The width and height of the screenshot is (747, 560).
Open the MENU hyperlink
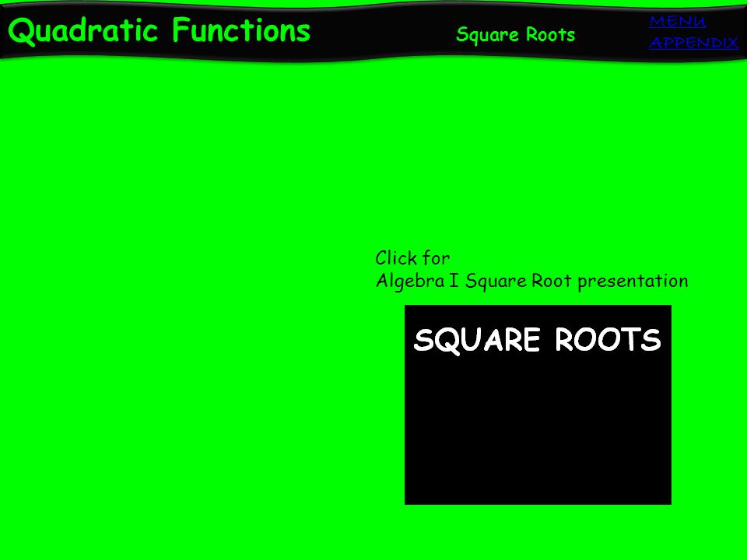tap(677, 21)
